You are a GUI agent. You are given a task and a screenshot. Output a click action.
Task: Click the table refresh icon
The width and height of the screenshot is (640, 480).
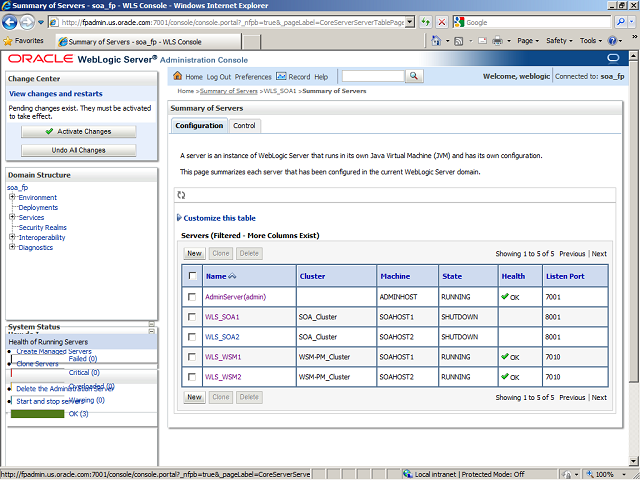(x=181, y=195)
